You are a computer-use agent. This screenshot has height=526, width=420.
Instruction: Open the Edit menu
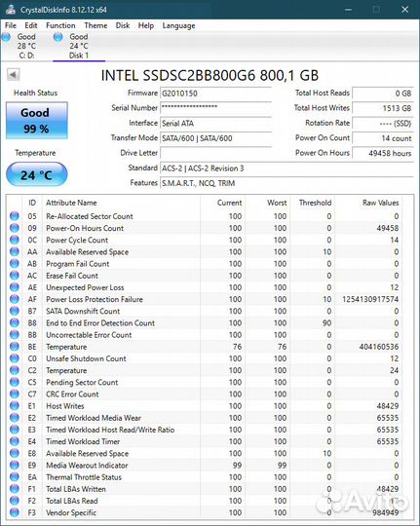click(30, 25)
